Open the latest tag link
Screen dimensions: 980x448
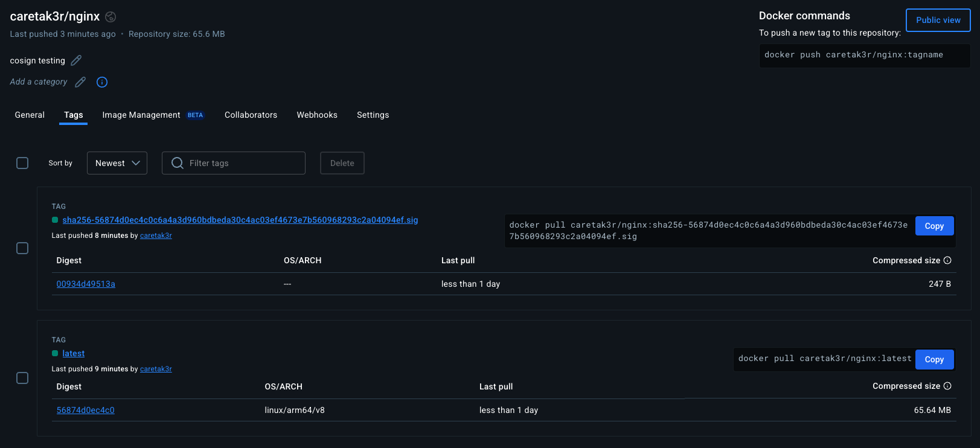click(x=74, y=353)
